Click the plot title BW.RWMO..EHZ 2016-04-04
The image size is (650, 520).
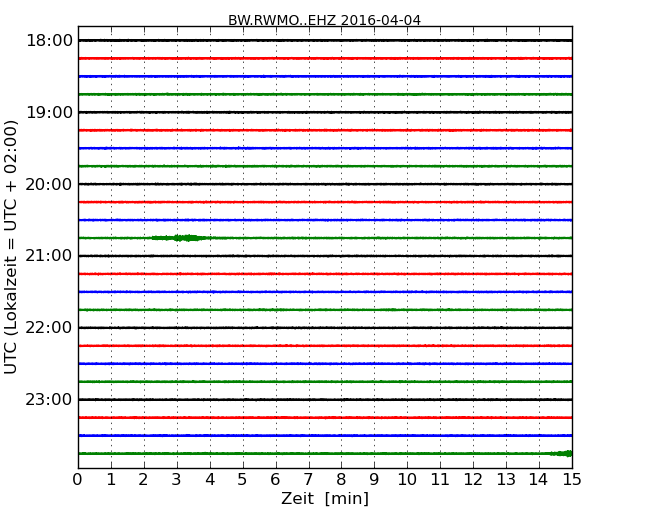[324, 20]
